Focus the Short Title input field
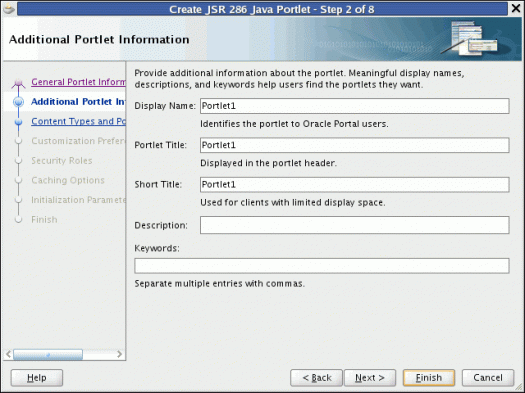 [355, 184]
